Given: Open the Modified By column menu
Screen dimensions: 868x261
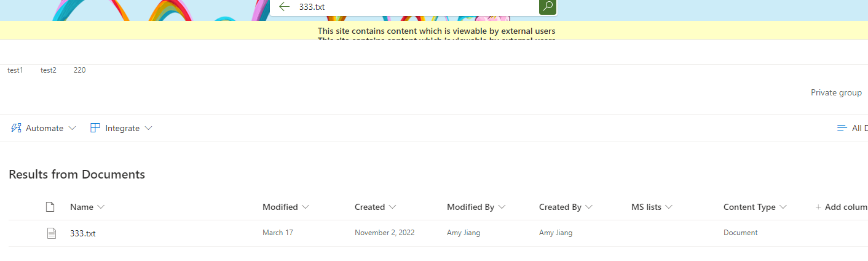Looking at the screenshot, I should point(476,207).
